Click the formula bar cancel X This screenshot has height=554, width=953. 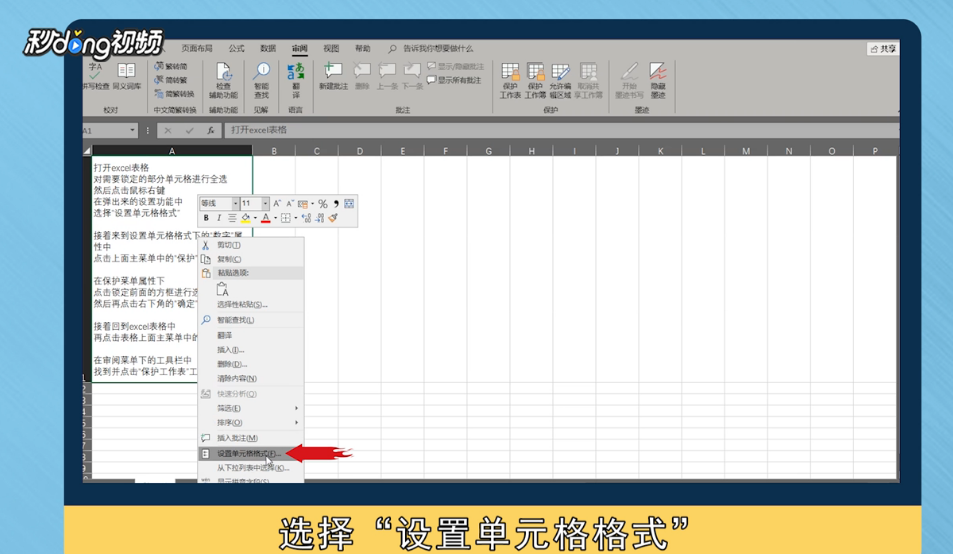168,131
